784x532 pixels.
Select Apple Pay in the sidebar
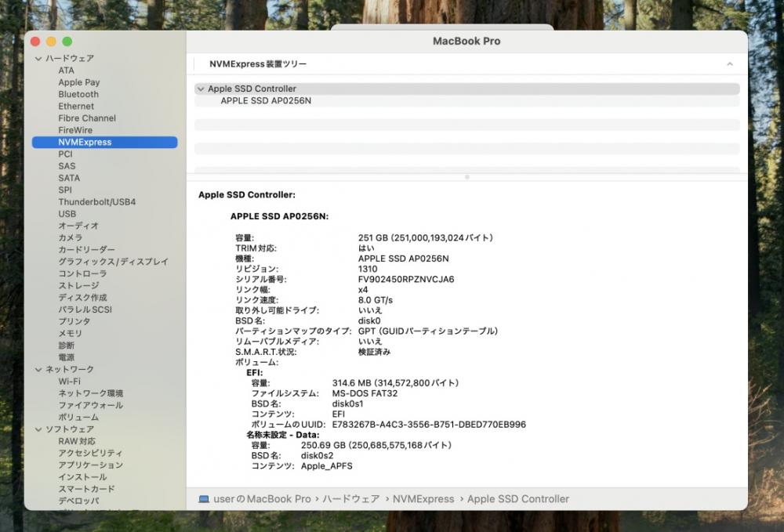tap(79, 82)
